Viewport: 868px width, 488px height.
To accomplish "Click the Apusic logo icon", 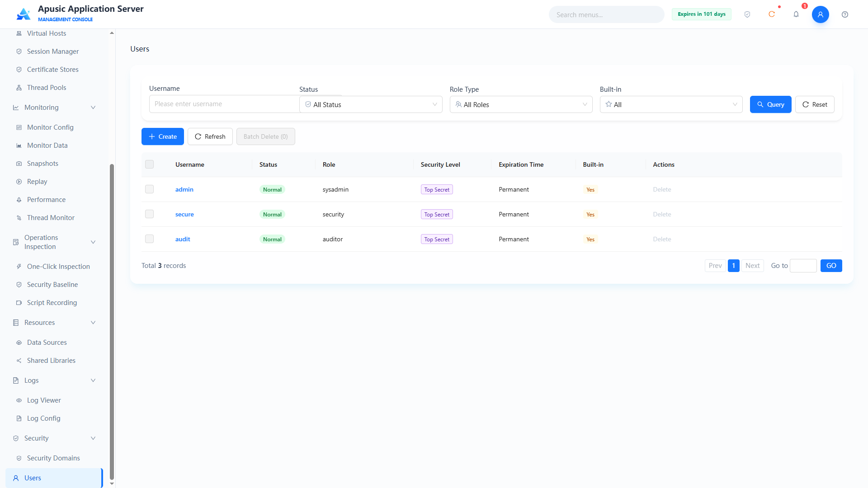I will point(24,14).
